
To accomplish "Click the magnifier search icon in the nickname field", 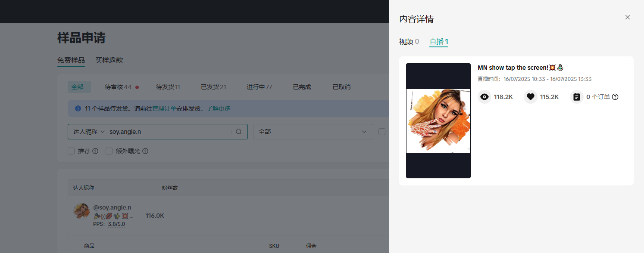I will tap(239, 131).
